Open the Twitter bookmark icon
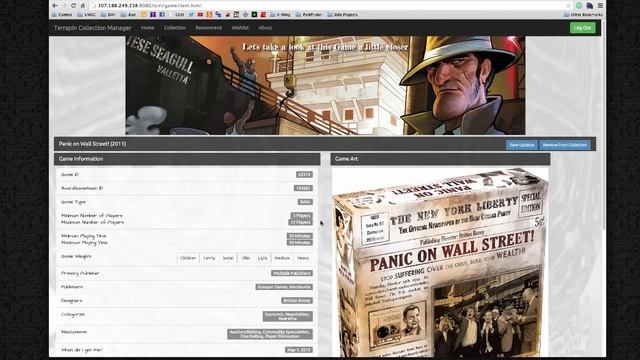Image resolution: width=640 pixels, height=360 pixels. (191, 14)
